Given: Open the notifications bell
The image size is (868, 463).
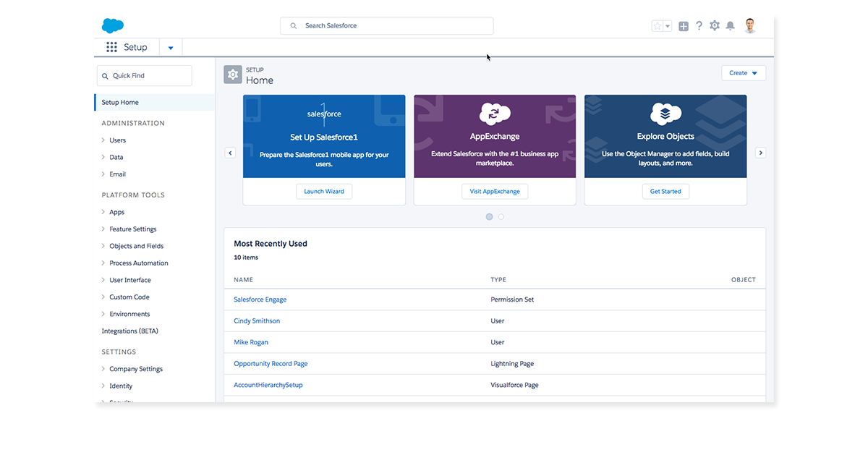Looking at the screenshot, I should click(x=731, y=26).
